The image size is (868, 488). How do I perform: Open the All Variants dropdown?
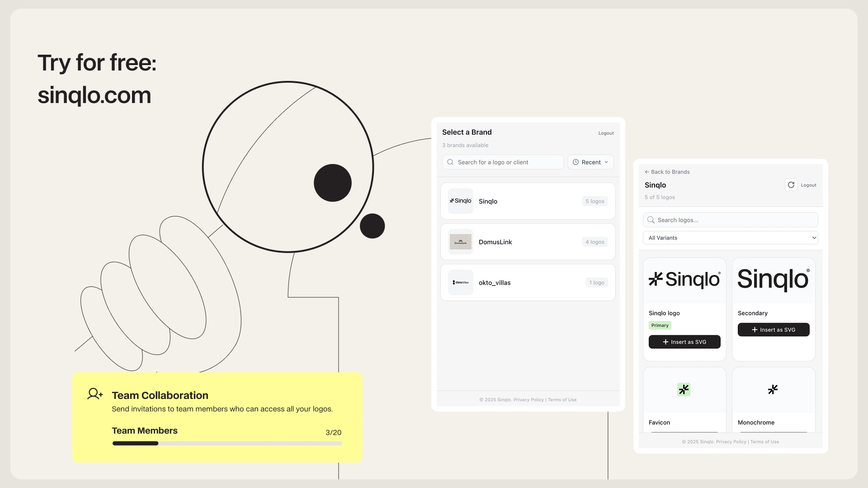[730, 237]
